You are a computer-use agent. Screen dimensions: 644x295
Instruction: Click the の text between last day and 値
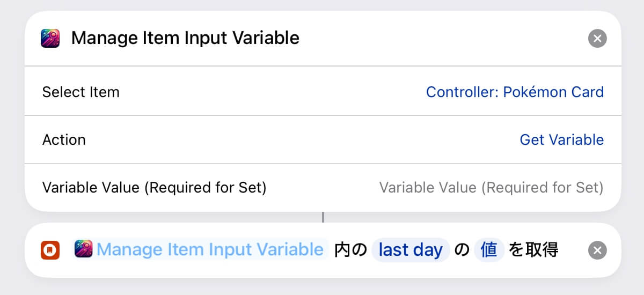coord(462,250)
